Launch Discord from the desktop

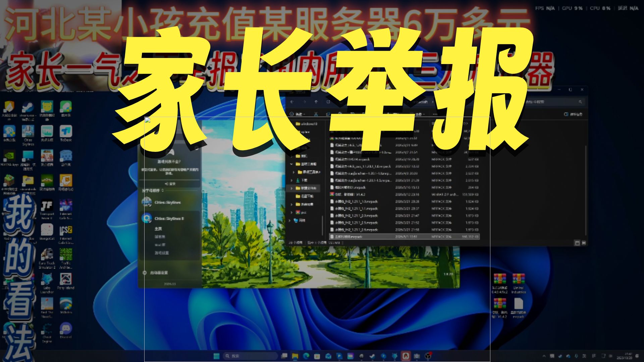[66, 331]
